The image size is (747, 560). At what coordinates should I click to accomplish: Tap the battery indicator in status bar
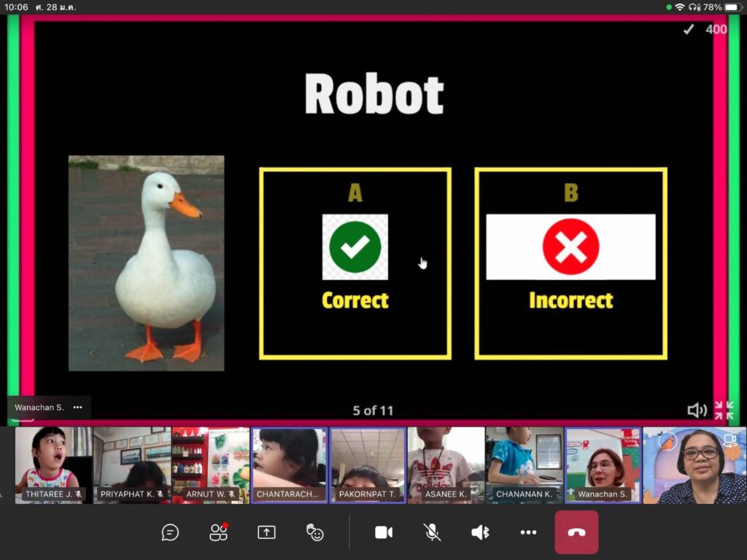[x=732, y=7]
